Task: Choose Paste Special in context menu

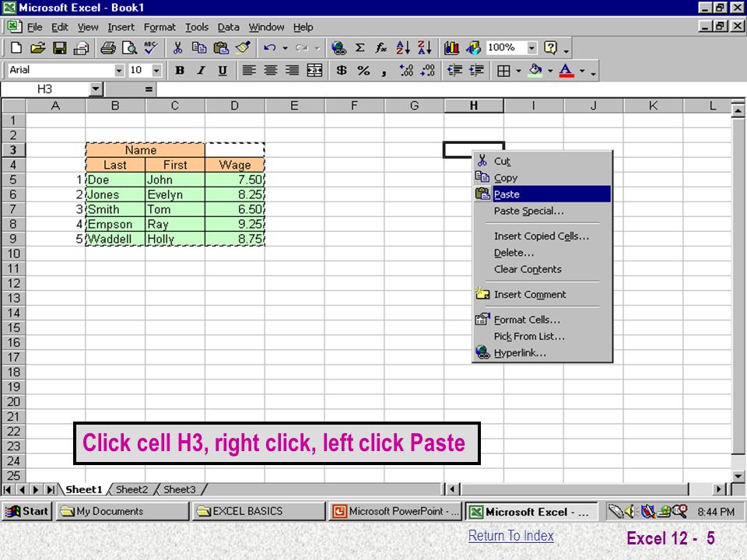Action: pyautogui.click(x=542, y=211)
